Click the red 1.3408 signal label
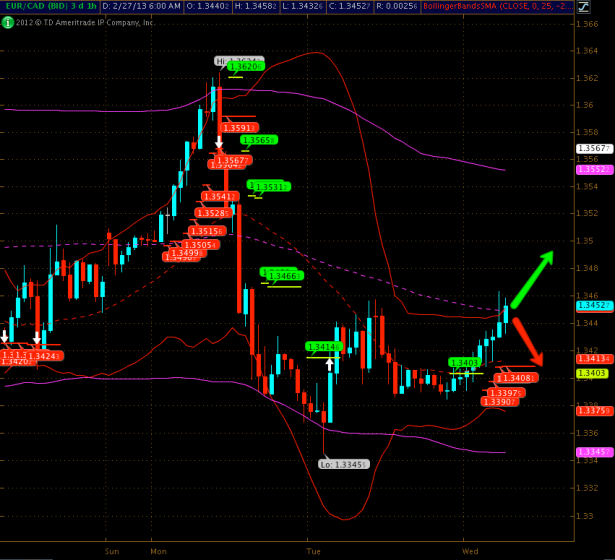 (519, 377)
